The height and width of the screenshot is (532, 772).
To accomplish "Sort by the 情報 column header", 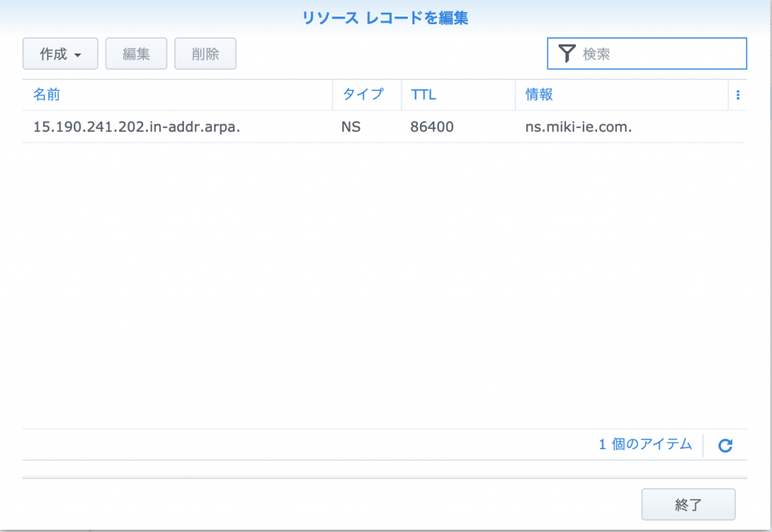I will click(x=539, y=95).
